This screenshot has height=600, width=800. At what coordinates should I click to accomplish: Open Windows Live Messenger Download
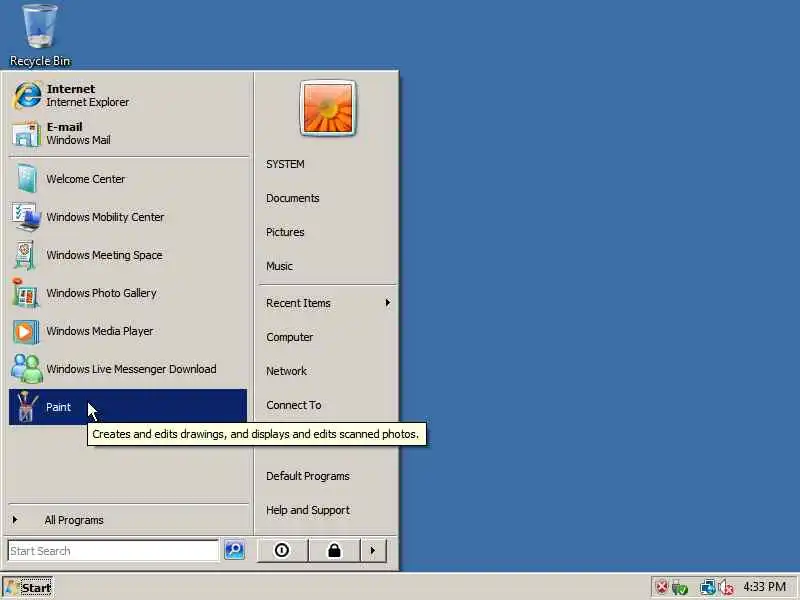point(128,369)
